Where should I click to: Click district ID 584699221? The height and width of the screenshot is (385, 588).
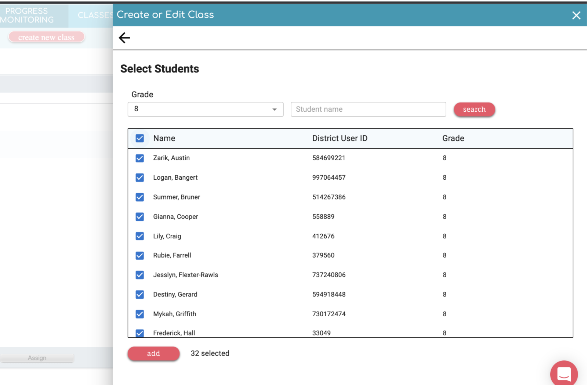point(329,158)
